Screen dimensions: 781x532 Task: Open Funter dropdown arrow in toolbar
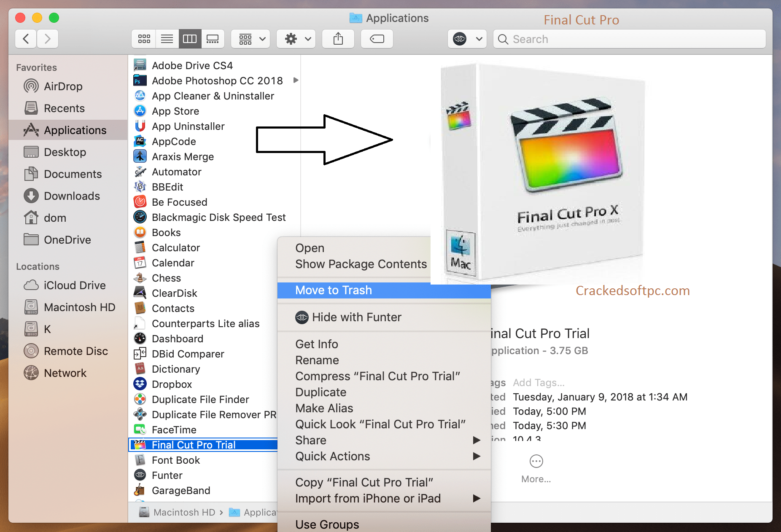pos(479,39)
